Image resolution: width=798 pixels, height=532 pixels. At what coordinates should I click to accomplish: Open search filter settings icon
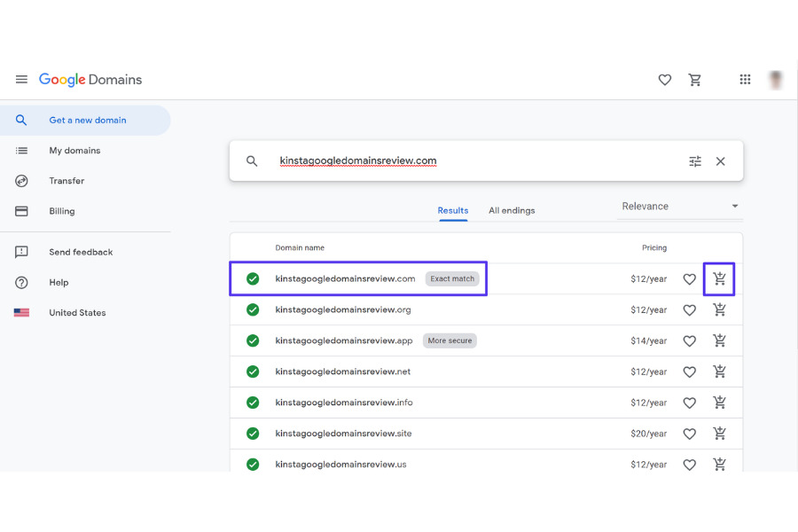click(x=695, y=161)
